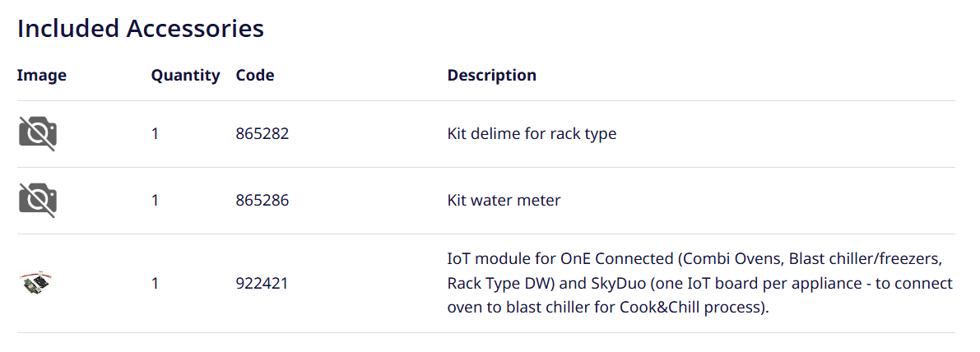Click the no-photo icon in Kit water meter row
The width and height of the screenshot is (980, 352).
(x=38, y=201)
